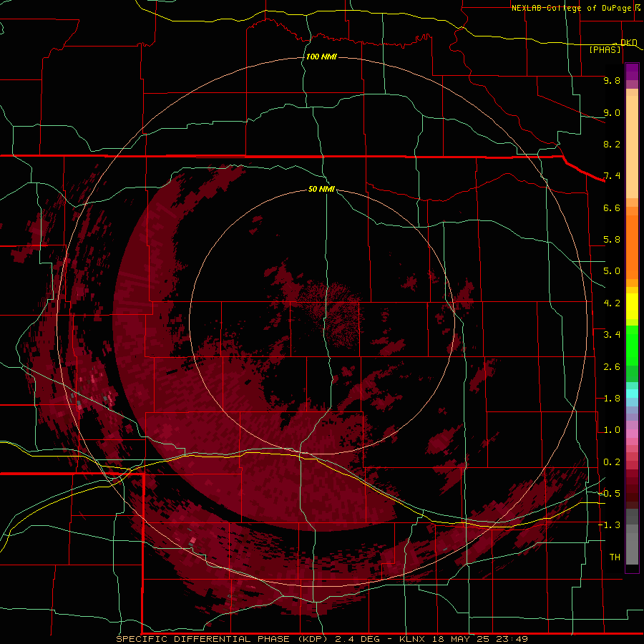Pick the yellow band near 4.2
Viewport: 644px width, 644px height.
(x=632, y=306)
